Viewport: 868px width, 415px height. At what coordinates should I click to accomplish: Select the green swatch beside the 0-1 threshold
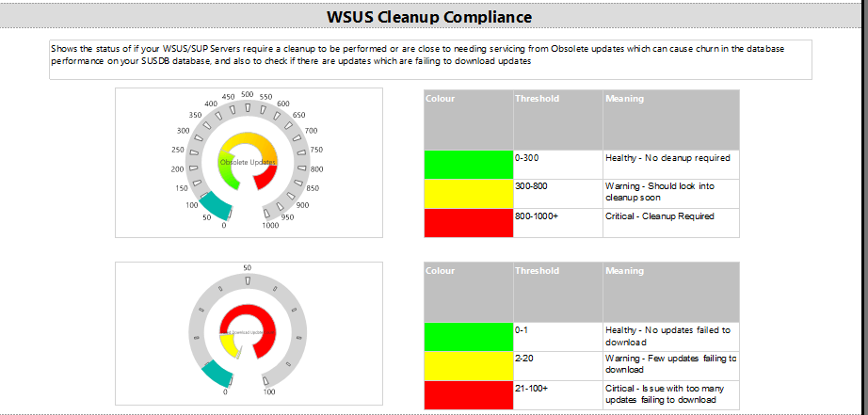click(x=468, y=337)
